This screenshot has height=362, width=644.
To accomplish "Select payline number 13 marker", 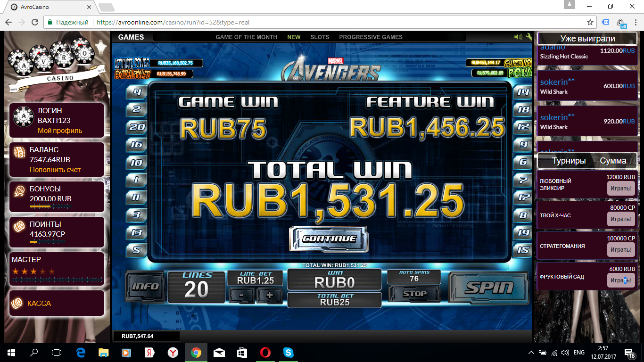I will (x=137, y=232).
